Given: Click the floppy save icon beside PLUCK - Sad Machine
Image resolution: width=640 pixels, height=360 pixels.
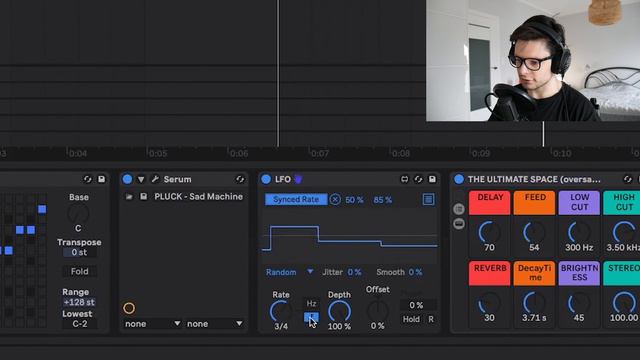Looking at the screenshot, I should pyautogui.click(x=143, y=197).
